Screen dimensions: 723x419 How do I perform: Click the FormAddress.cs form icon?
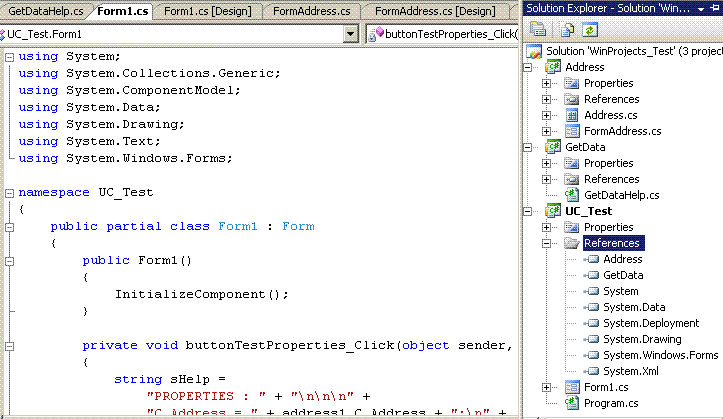tap(572, 131)
